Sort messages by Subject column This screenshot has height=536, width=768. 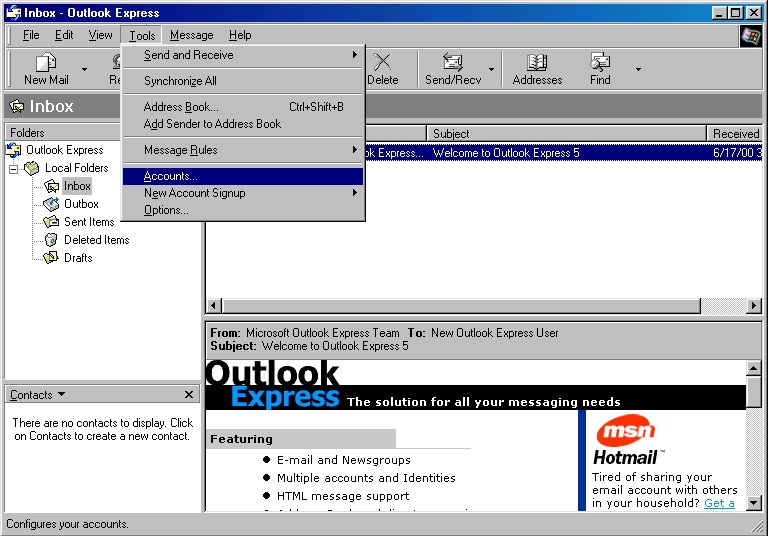click(566, 133)
